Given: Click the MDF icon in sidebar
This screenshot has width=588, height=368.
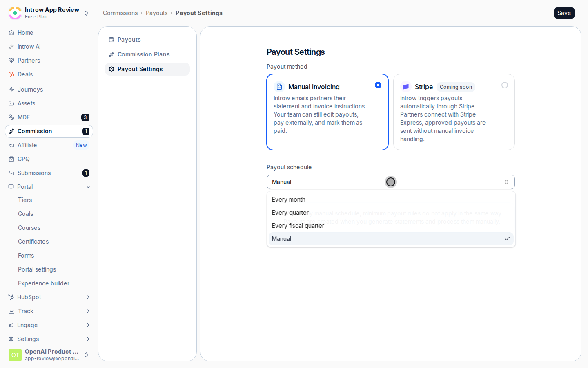Looking at the screenshot, I should point(11,117).
